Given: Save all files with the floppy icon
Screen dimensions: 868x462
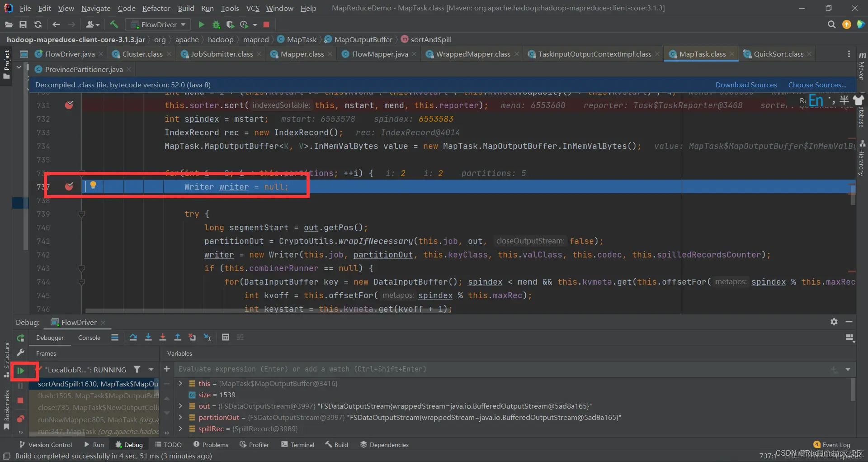Looking at the screenshot, I should pyautogui.click(x=23, y=24).
